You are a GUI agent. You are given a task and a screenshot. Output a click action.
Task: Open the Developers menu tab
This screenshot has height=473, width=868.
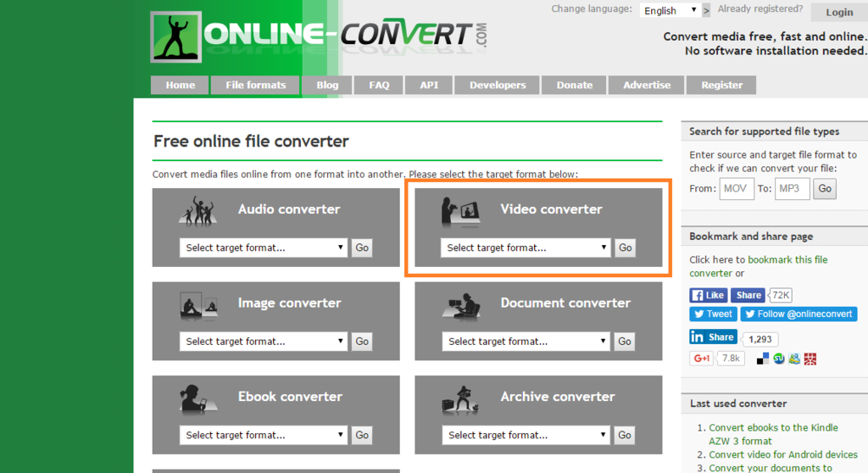click(x=498, y=85)
